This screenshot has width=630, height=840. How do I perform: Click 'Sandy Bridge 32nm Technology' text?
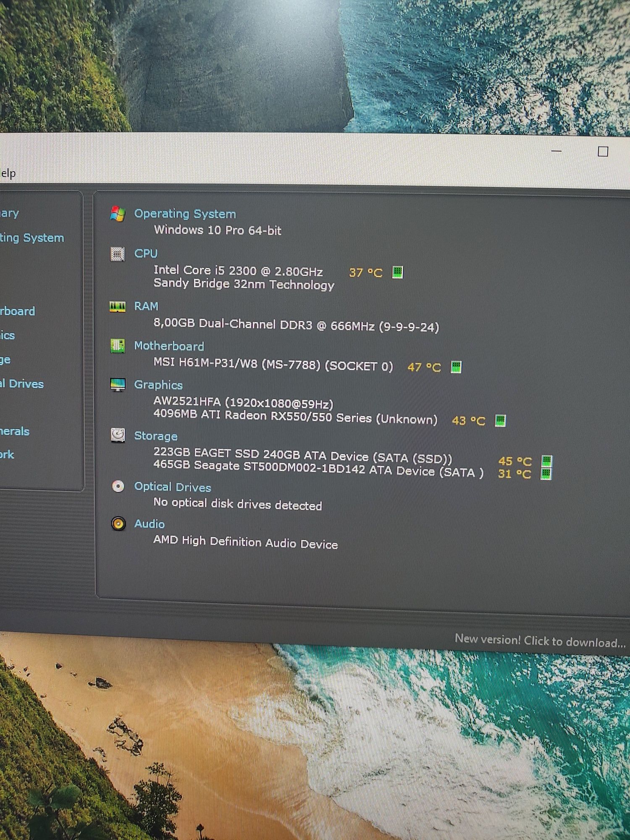coord(244,284)
